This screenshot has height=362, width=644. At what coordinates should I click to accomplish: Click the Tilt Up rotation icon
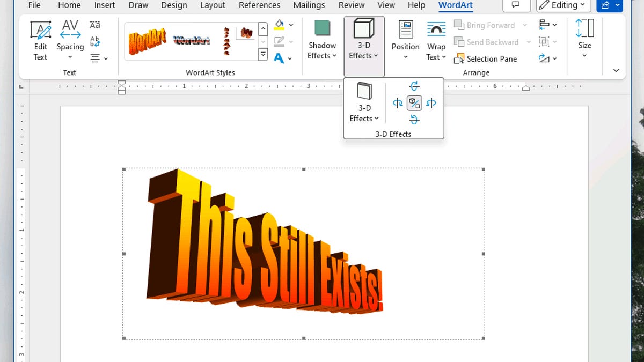pos(414,86)
